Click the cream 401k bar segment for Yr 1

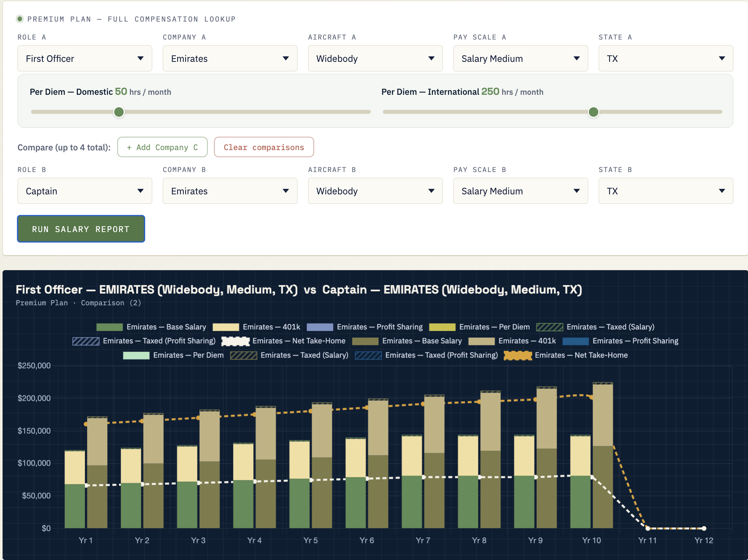[75, 468]
